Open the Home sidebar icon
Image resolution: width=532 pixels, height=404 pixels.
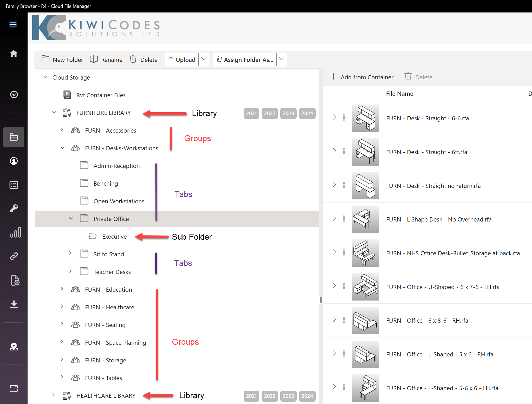point(14,54)
